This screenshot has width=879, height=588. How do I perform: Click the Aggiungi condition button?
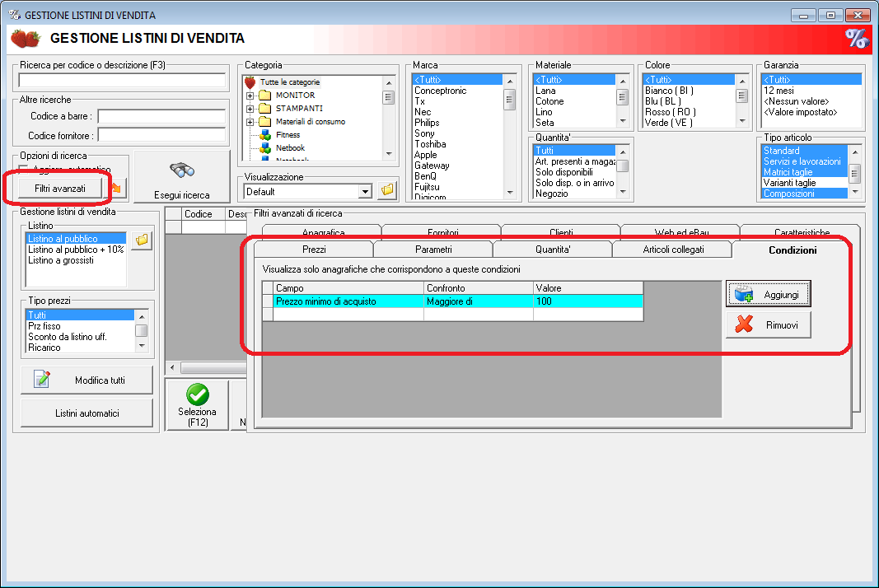click(768, 294)
